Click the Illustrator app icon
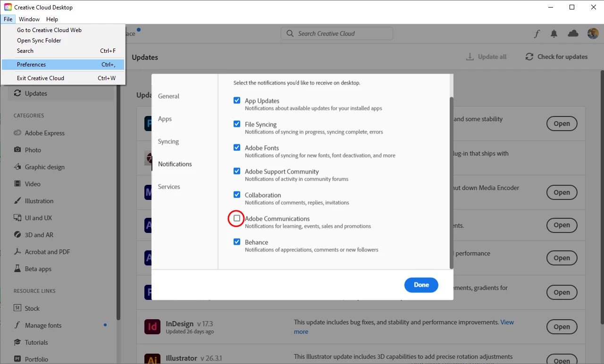 [152, 358]
